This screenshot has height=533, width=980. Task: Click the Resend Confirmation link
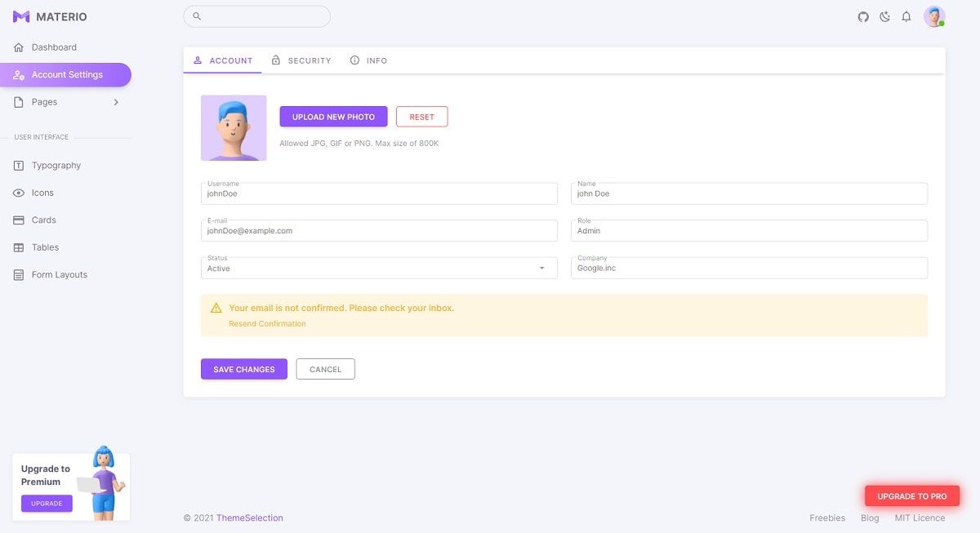[266, 323]
